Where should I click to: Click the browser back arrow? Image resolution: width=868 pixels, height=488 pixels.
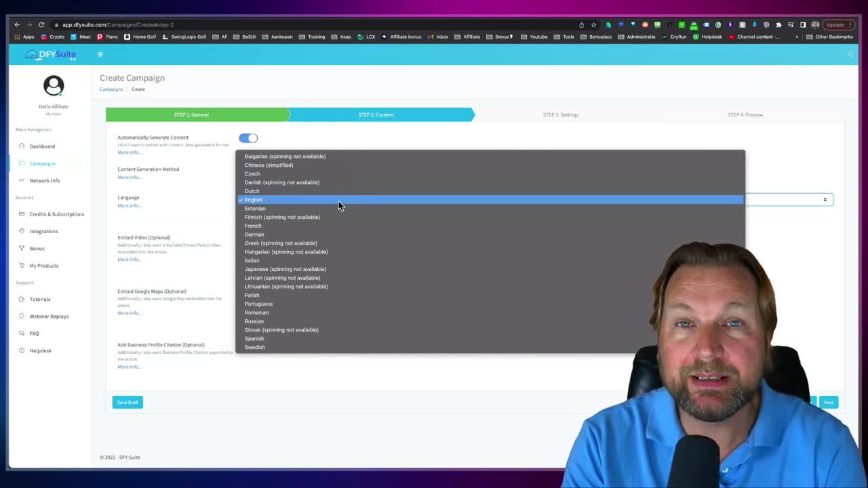pyautogui.click(x=17, y=24)
